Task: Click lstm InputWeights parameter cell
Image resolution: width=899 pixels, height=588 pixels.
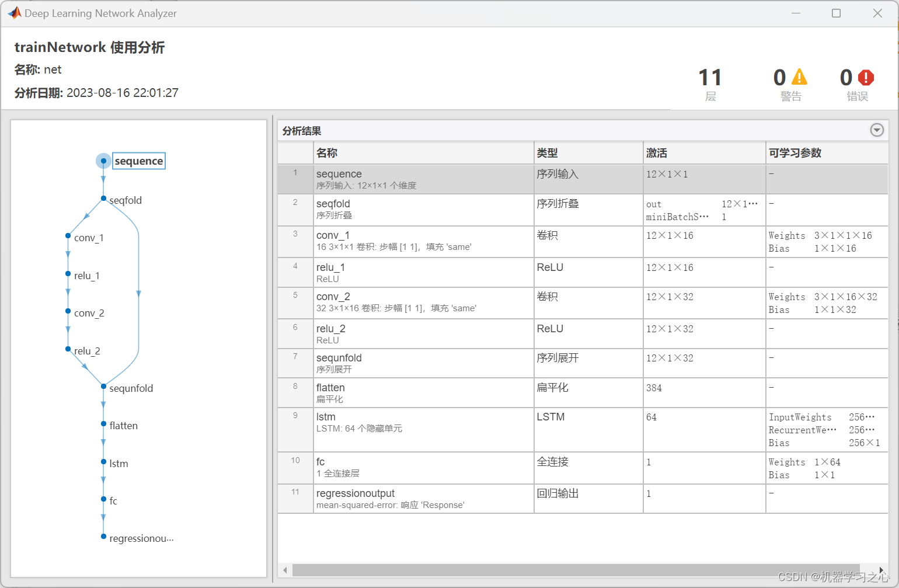Action: 822,417
